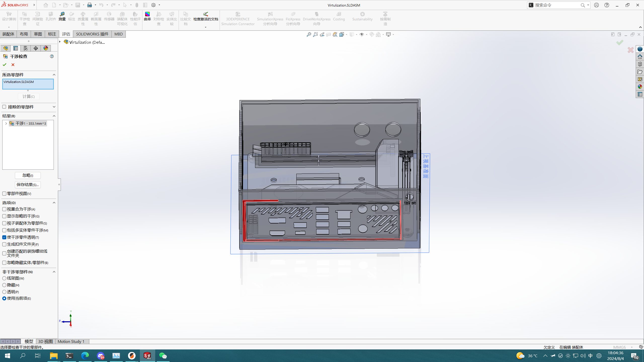Click the 保存结果 (Save Results) button
The image size is (644, 362).
pos(28,185)
